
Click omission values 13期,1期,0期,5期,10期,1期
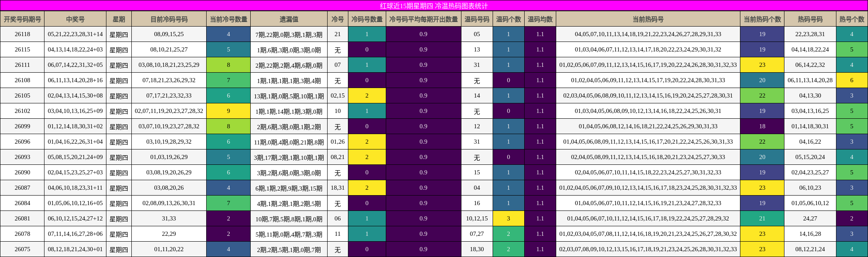tap(289, 95)
